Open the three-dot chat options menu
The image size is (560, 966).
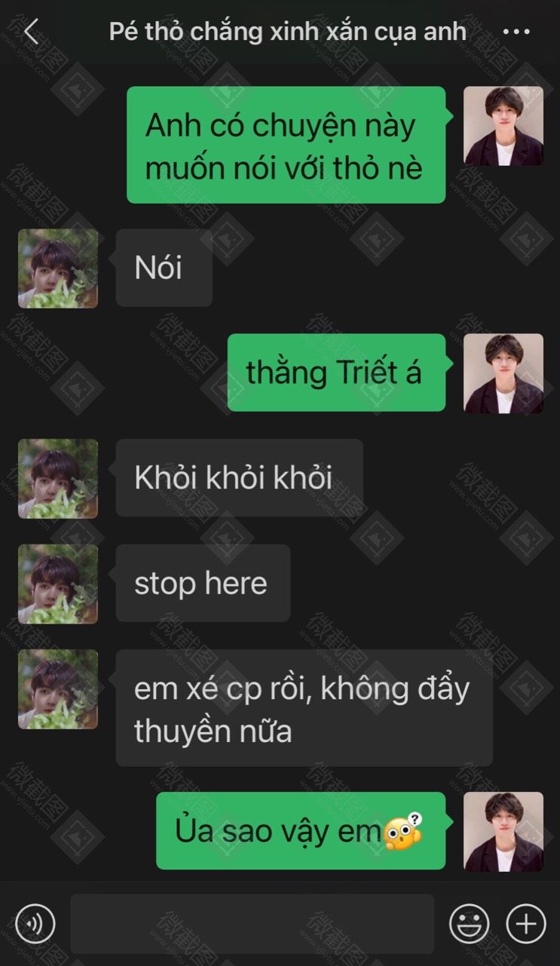[x=516, y=32]
